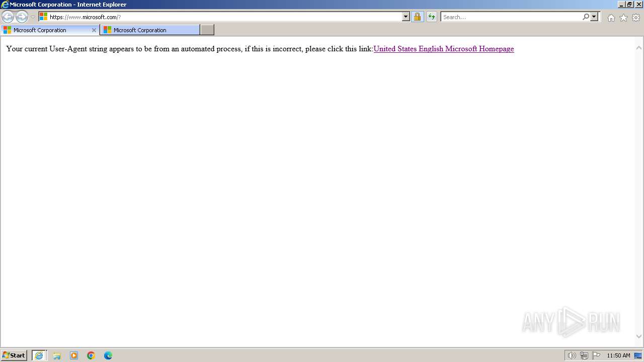Screen dimensions: 644x362
Task: Open volume speaker tray icon
Action: pyautogui.click(x=572, y=355)
